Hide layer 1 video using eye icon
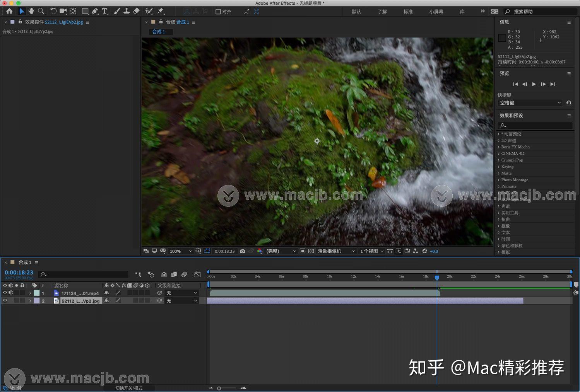This screenshot has height=392, width=580. [5, 293]
